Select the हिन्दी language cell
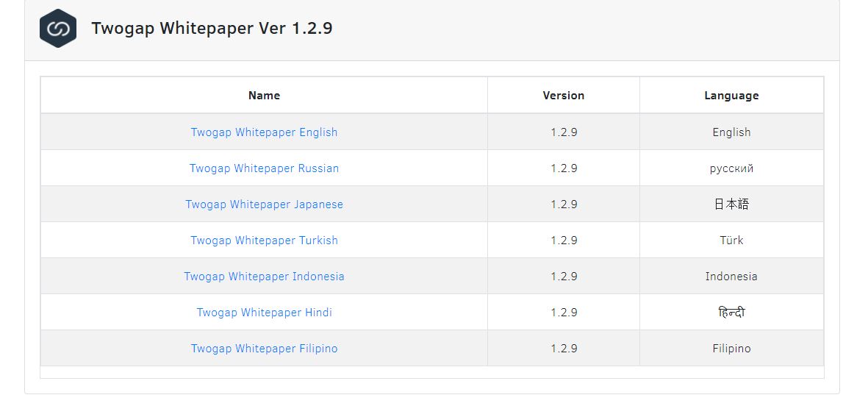Image resolution: width=868 pixels, height=406 pixels. [731, 313]
